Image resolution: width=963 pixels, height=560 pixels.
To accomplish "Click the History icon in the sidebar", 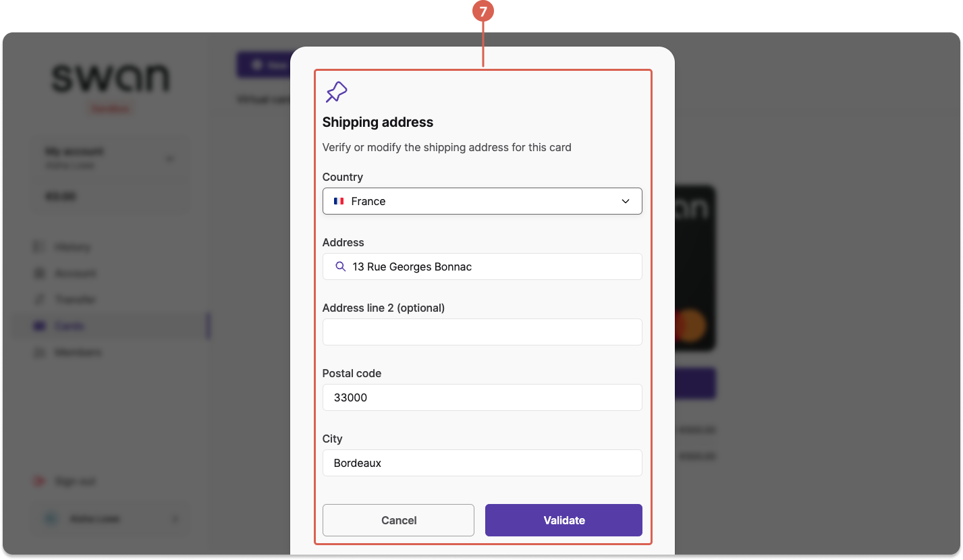I will point(39,247).
